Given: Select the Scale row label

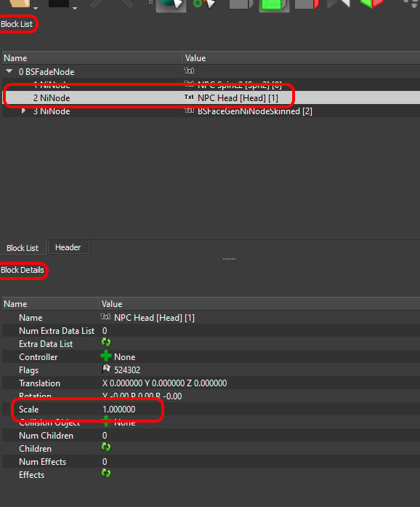Looking at the screenshot, I should click(29, 410).
